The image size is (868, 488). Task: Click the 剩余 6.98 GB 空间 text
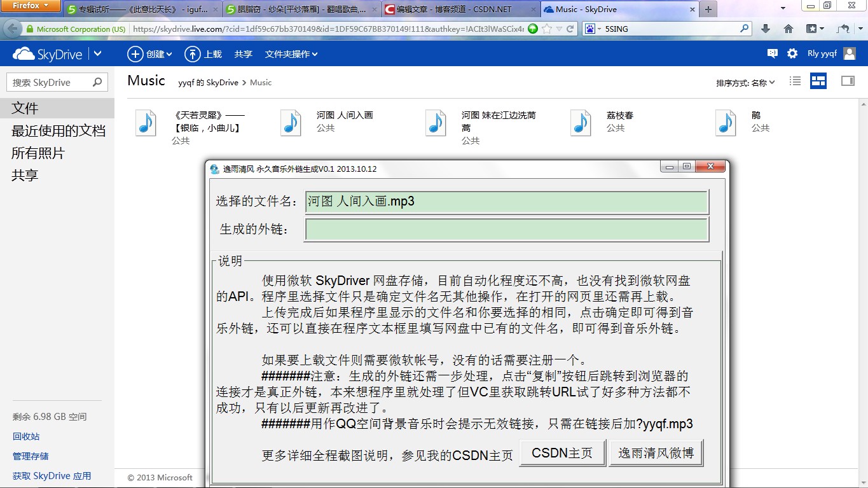50,417
